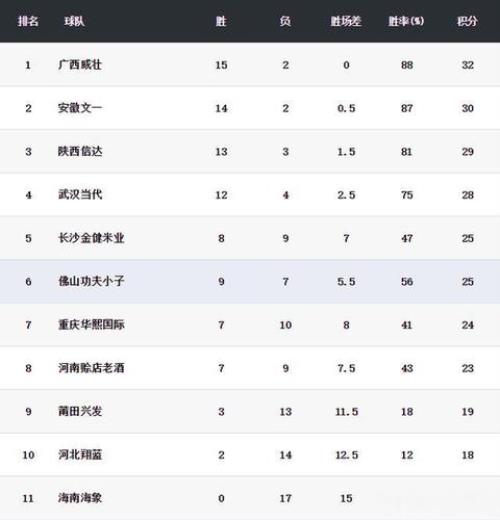
Task: Click the 32 points value for 广西威壮
Action: tap(468, 65)
